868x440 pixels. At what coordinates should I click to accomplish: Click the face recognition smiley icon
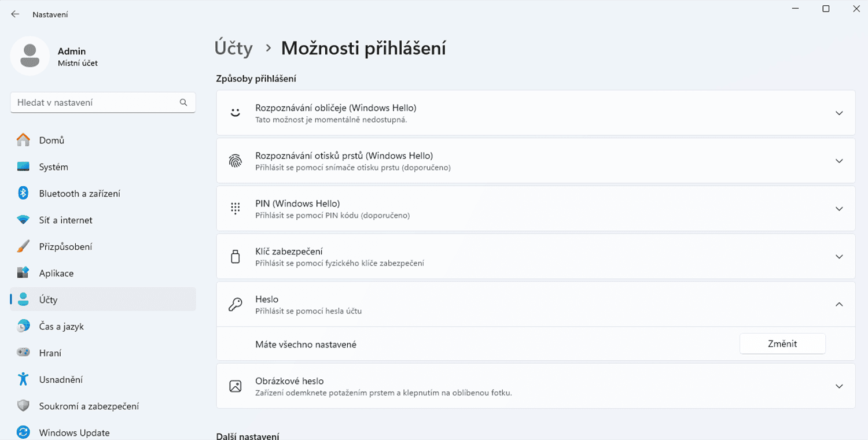[x=235, y=113]
